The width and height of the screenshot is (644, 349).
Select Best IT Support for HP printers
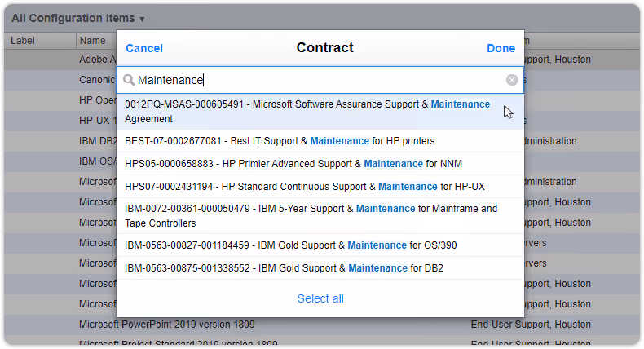[x=320, y=141]
